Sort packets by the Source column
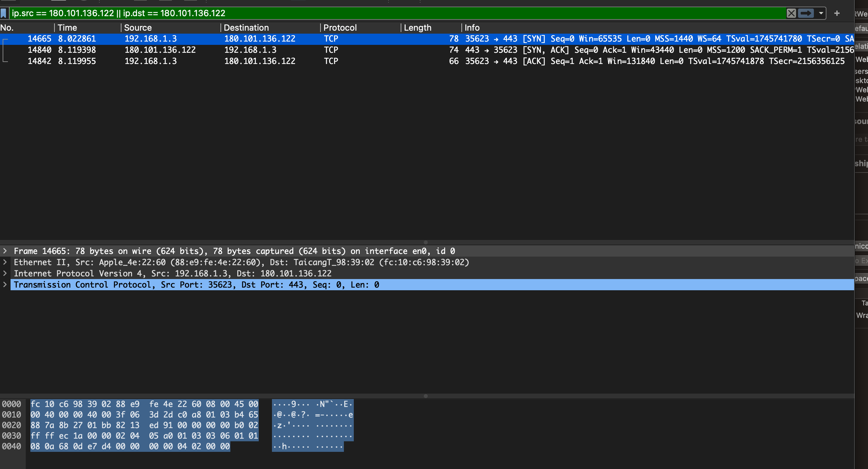The image size is (868, 469). 138,28
